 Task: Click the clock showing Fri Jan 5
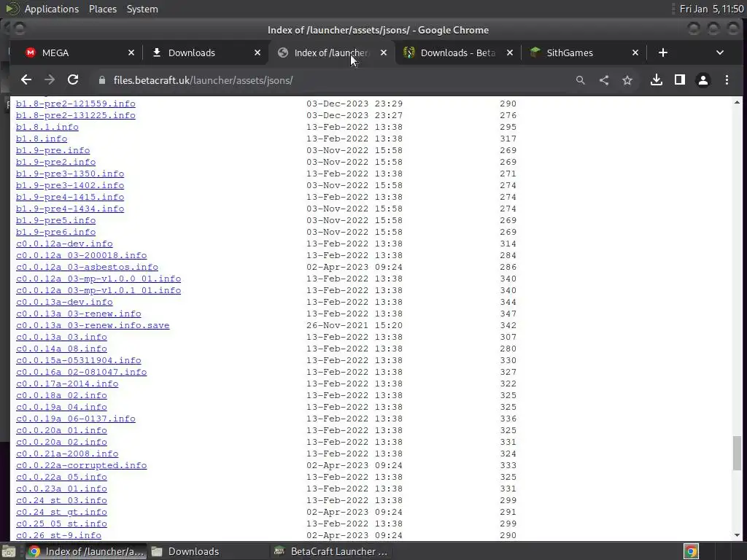(x=711, y=9)
